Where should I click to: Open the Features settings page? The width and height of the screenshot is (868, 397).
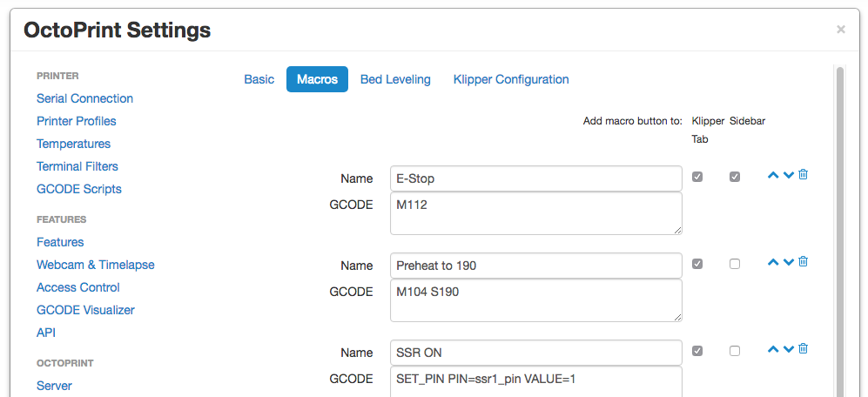tap(60, 243)
